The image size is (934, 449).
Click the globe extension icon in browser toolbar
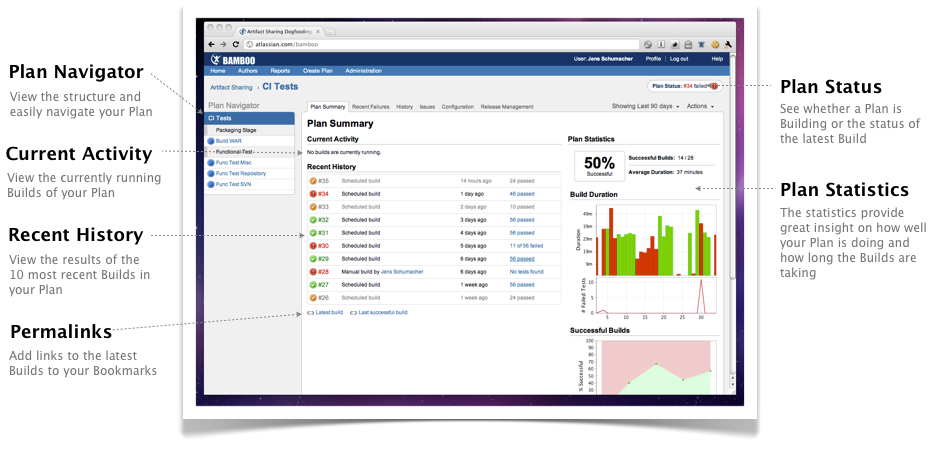pyautogui.click(x=648, y=44)
